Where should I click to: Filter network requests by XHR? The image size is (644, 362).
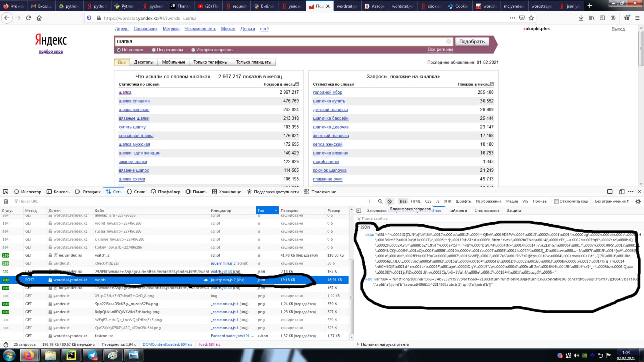pyautogui.click(x=447, y=201)
